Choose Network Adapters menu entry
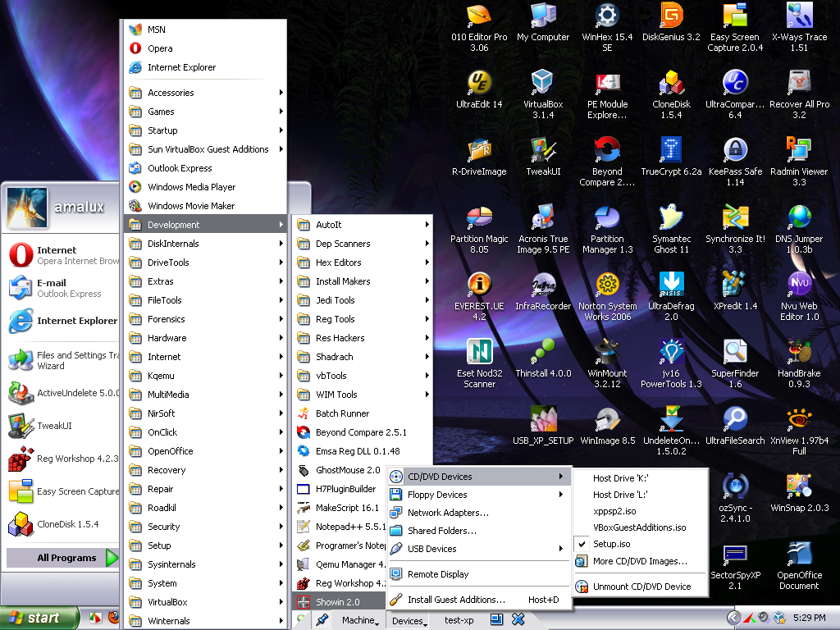Screen dimensions: 840x630 click(478, 513)
